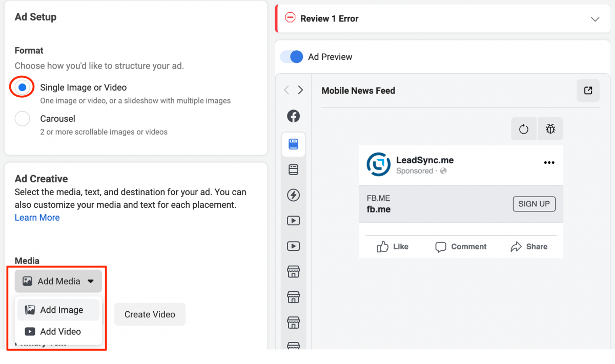Select the first in-stream video placement icon
This screenshot has height=364, width=615.
(x=293, y=221)
